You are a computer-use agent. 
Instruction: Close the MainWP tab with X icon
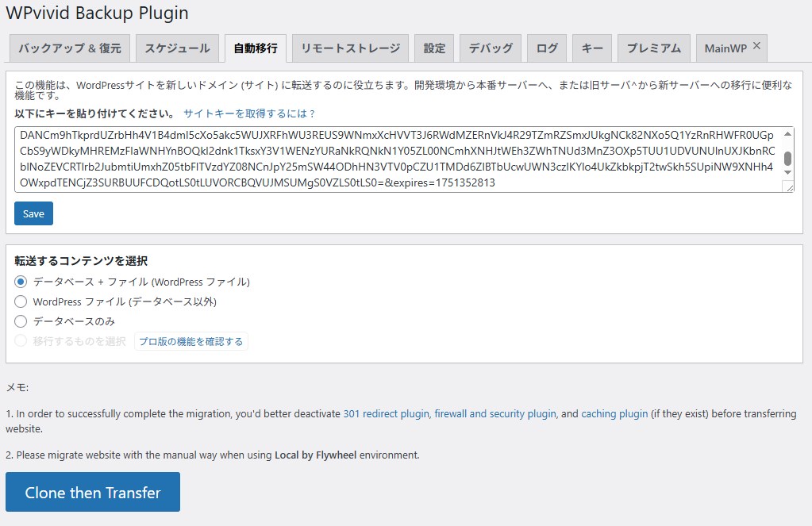(x=756, y=45)
